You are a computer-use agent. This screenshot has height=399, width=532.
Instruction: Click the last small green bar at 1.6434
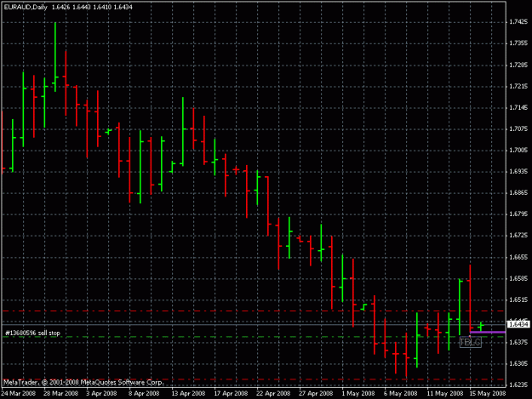coord(481,327)
